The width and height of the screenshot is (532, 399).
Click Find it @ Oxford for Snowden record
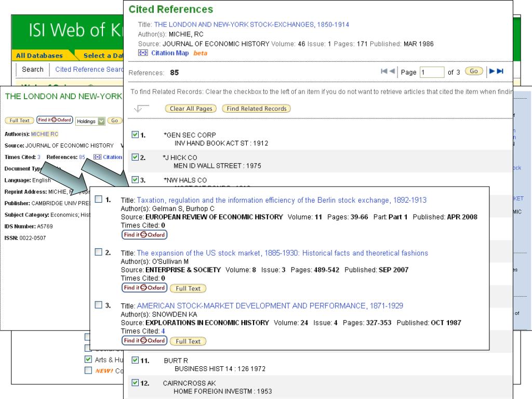144,340
